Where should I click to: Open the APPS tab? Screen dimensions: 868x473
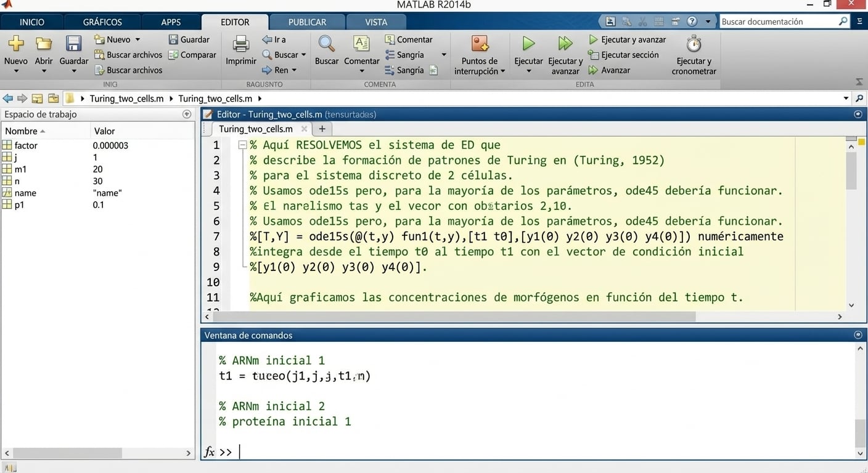pos(171,22)
